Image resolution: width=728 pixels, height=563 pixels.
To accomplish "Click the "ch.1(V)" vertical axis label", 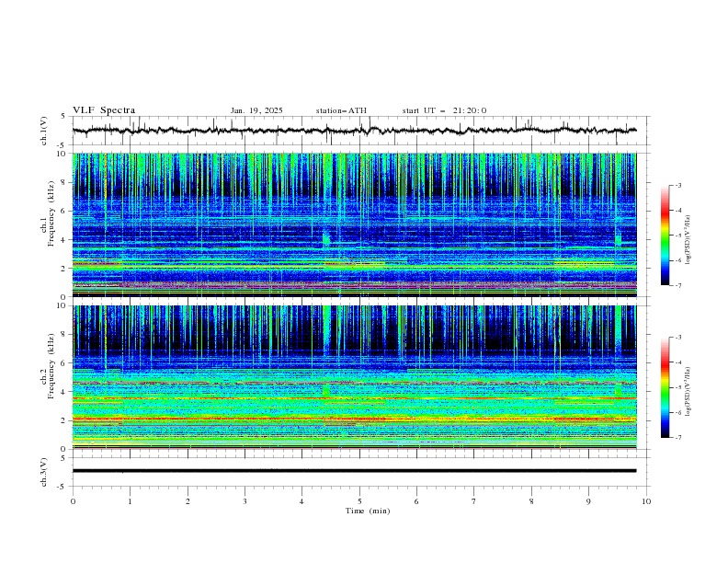I will pos(44,131).
